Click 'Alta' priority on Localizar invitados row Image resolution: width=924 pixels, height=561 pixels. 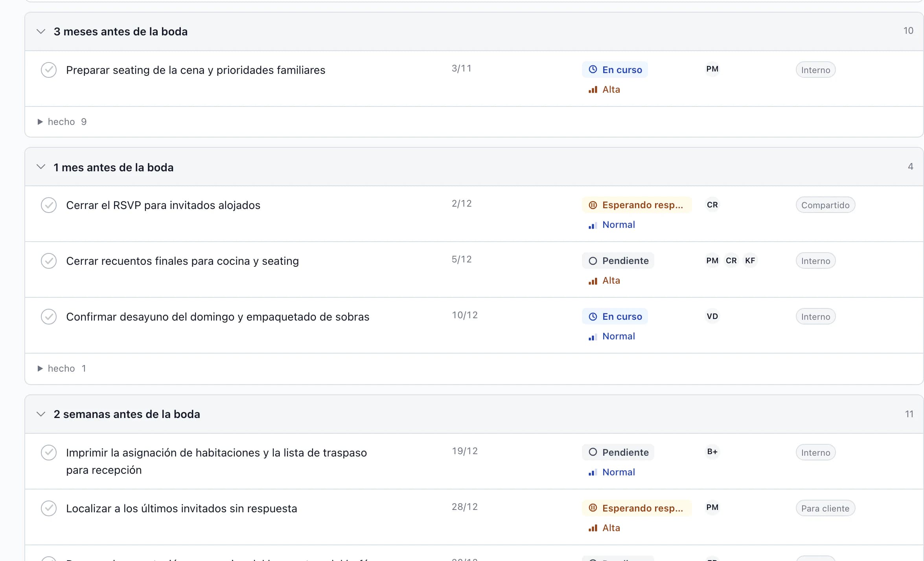(604, 528)
